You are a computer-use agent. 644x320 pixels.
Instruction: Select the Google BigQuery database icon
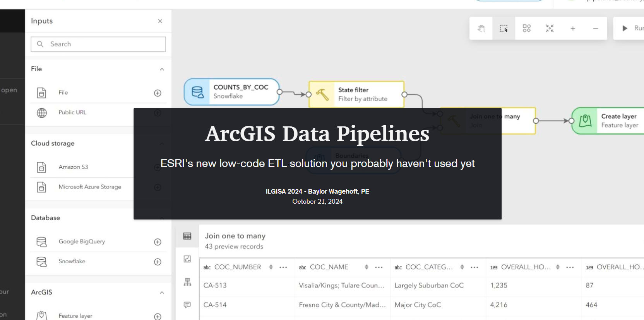click(41, 242)
